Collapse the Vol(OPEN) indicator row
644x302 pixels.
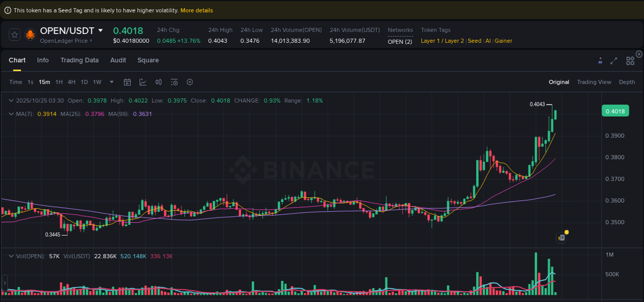(x=11, y=256)
